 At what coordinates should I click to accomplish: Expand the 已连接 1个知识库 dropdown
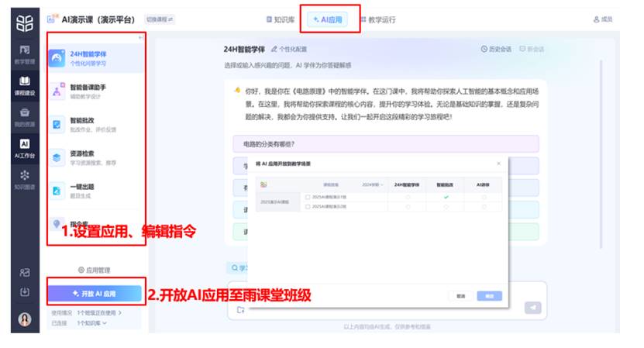click(x=92, y=322)
